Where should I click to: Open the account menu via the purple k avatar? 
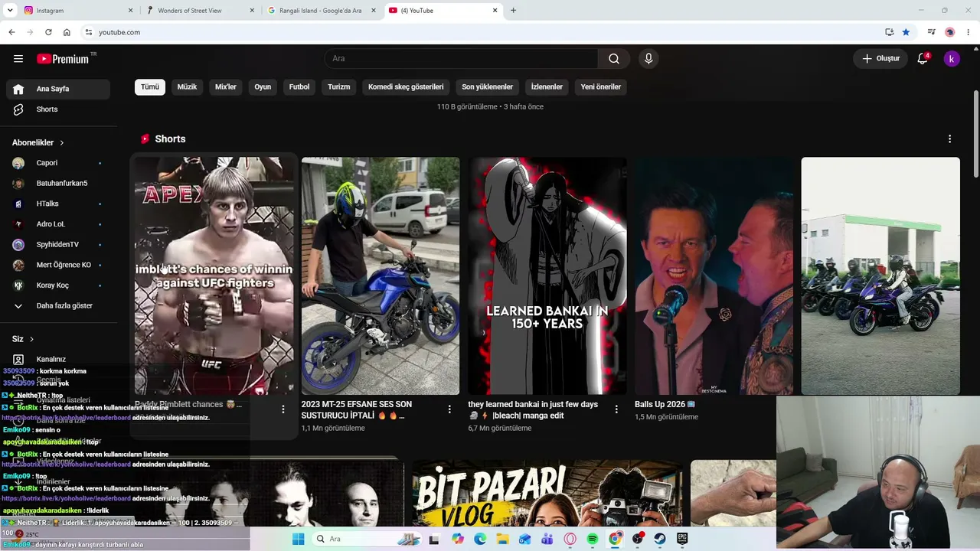(x=952, y=59)
